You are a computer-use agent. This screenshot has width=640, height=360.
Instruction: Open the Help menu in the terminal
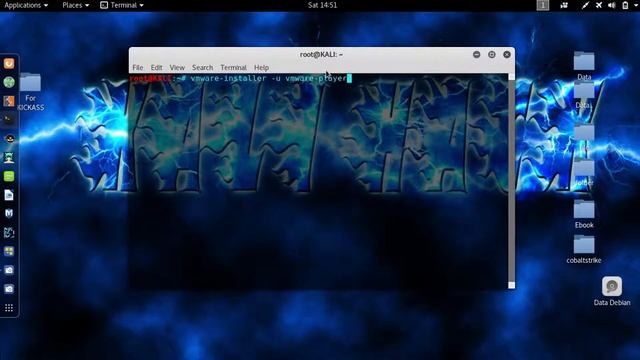[261, 67]
